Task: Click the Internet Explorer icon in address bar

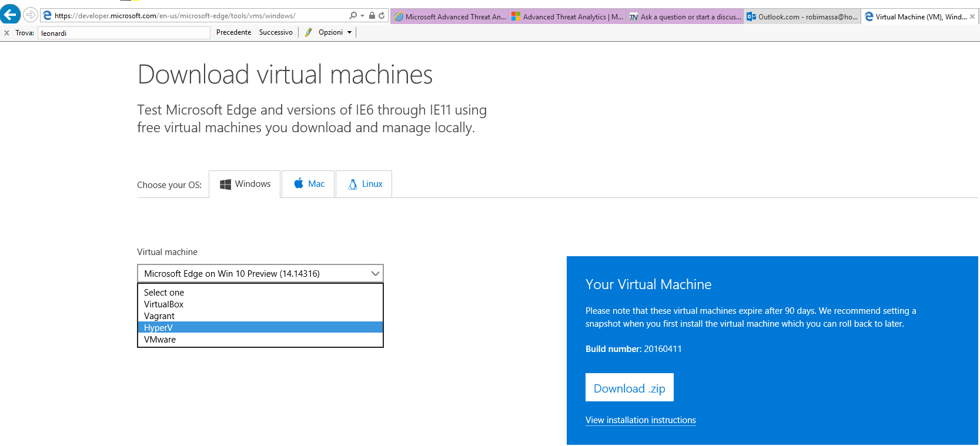Action: (47, 16)
